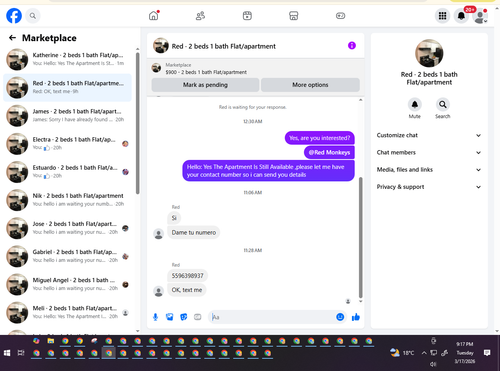Expand Privacy & support section
Screen dimensions: 500x371
(x=429, y=187)
